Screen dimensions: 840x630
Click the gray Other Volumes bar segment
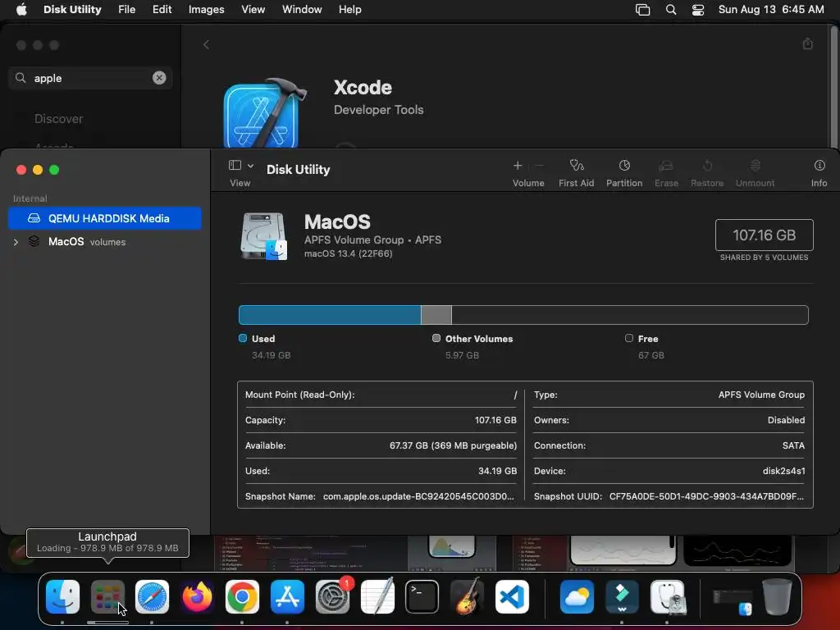(436, 315)
